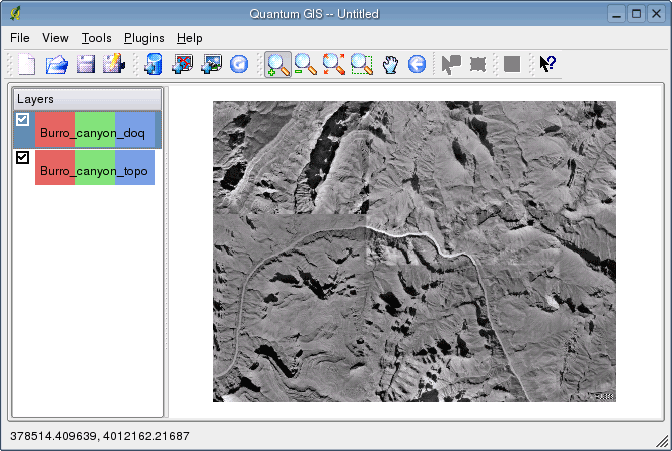Click the Layers panel header
This screenshot has height=451, width=672.
click(x=87, y=99)
